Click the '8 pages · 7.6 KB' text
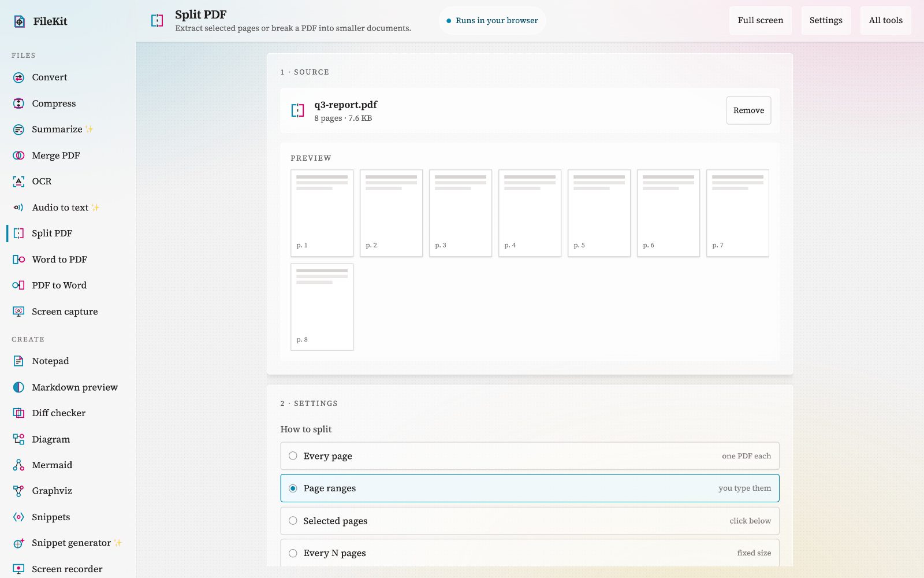This screenshot has height=578, width=924. click(x=343, y=118)
